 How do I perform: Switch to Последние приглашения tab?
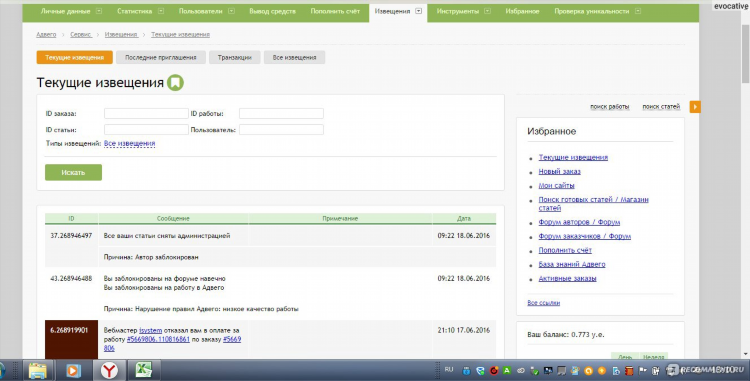click(x=161, y=57)
